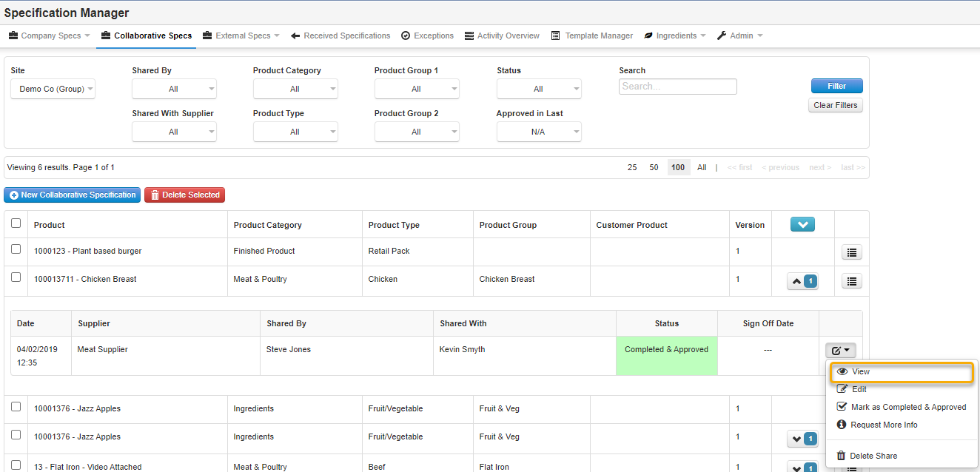Viewport: 980px width, 472px height.
Task: Open the list options icon for Plant based burger
Action: pos(851,252)
